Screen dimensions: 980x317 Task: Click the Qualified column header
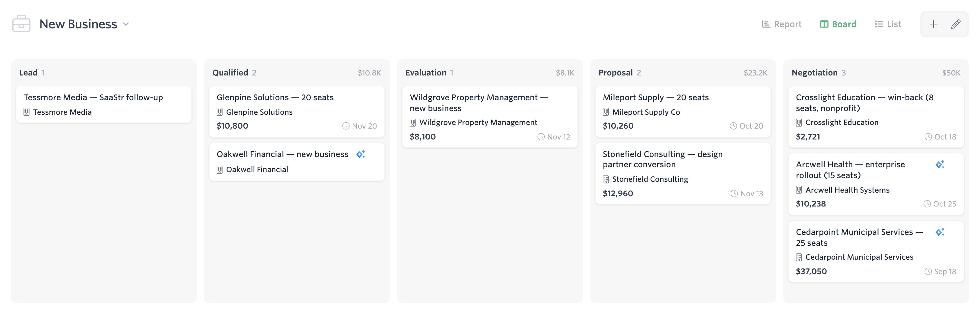click(230, 73)
